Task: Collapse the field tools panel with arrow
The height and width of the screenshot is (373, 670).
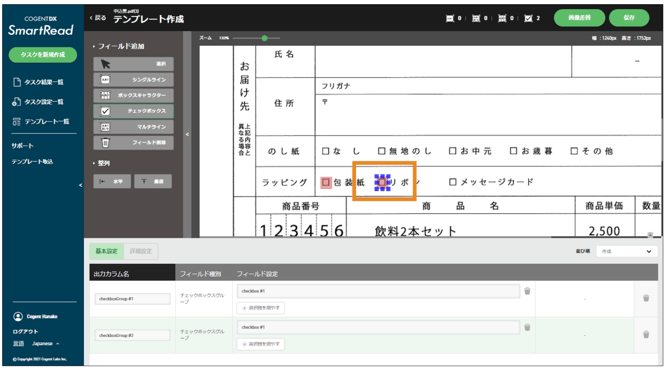Action: (x=187, y=135)
